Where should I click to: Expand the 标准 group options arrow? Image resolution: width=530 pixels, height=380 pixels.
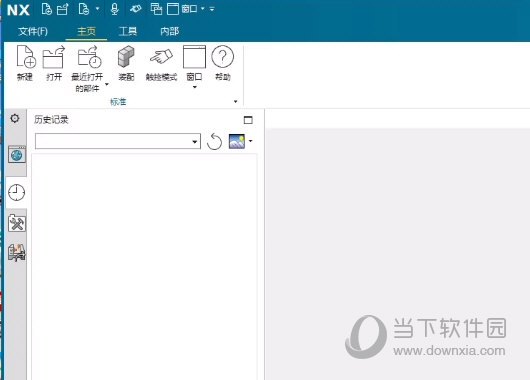tap(236, 101)
